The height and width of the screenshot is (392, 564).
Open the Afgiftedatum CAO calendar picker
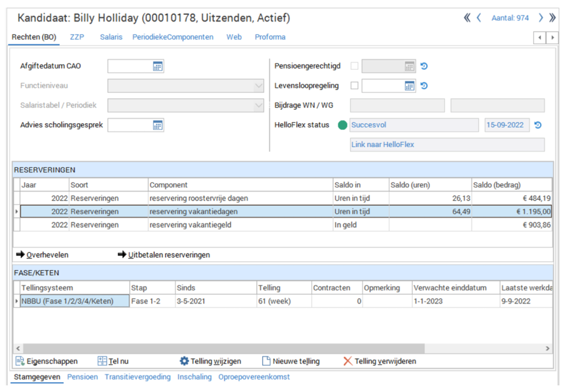click(x=157, y=66)
